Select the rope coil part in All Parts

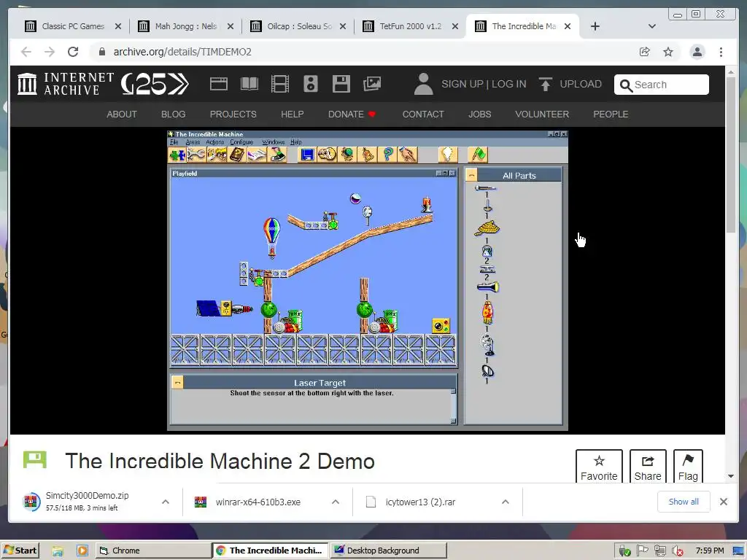click(487, 228)
